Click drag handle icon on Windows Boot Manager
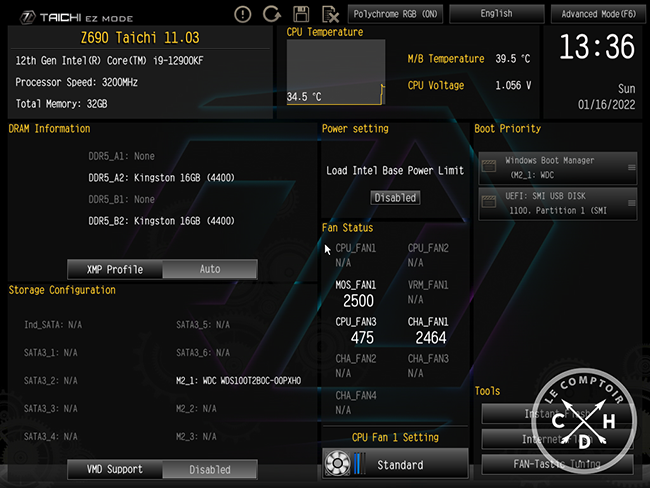This screenshot has width=650, height=488. click(x=630, y=166)
